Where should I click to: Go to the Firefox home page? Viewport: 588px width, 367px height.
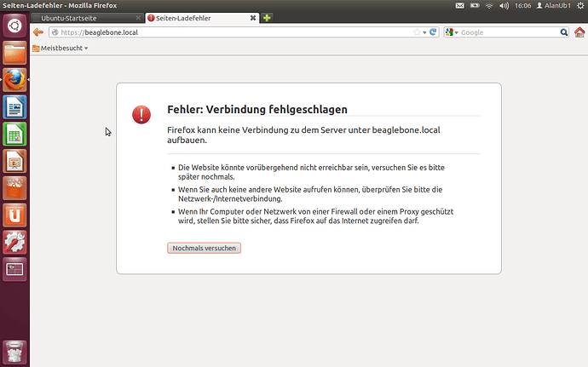click(x=579, y=32)
